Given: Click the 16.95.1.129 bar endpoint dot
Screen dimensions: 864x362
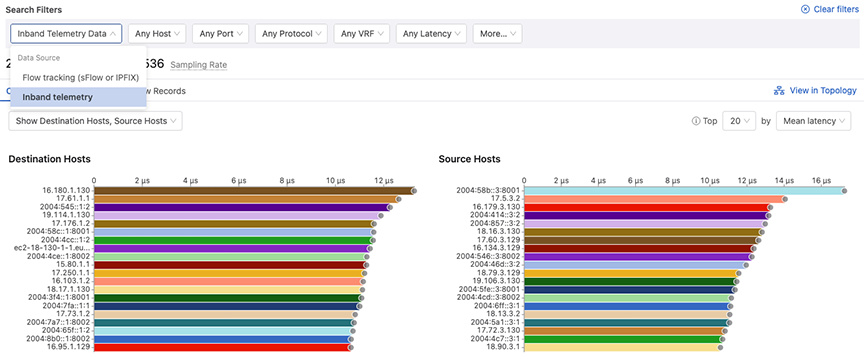Looking at the screenshot, I should pyautogui.click(x=350, y=348).
